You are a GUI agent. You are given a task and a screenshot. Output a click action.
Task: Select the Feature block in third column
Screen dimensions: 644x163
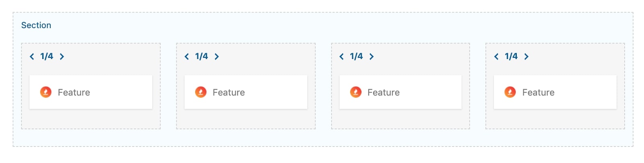click(400, 92)
